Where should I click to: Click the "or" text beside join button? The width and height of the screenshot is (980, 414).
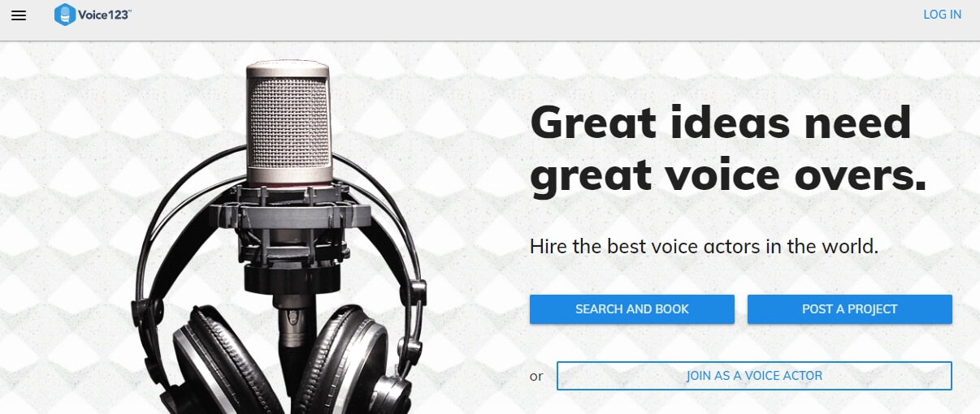pos(536,377)
